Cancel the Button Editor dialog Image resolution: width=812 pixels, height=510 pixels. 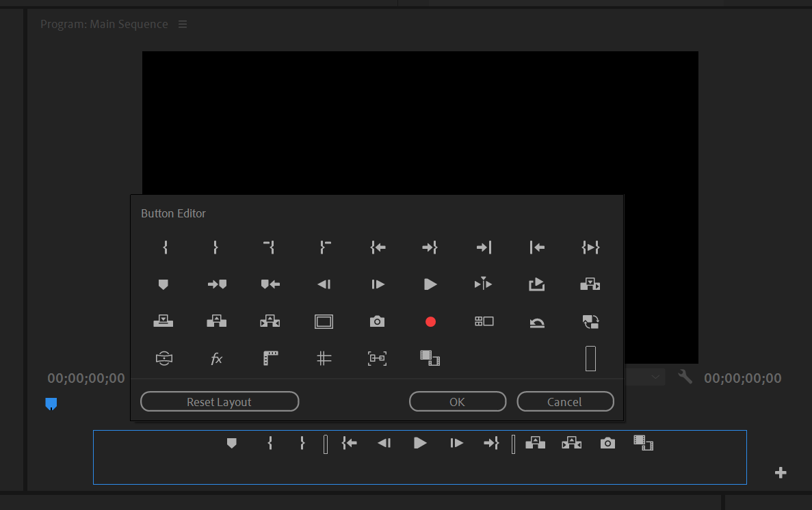tap(564, 402)
